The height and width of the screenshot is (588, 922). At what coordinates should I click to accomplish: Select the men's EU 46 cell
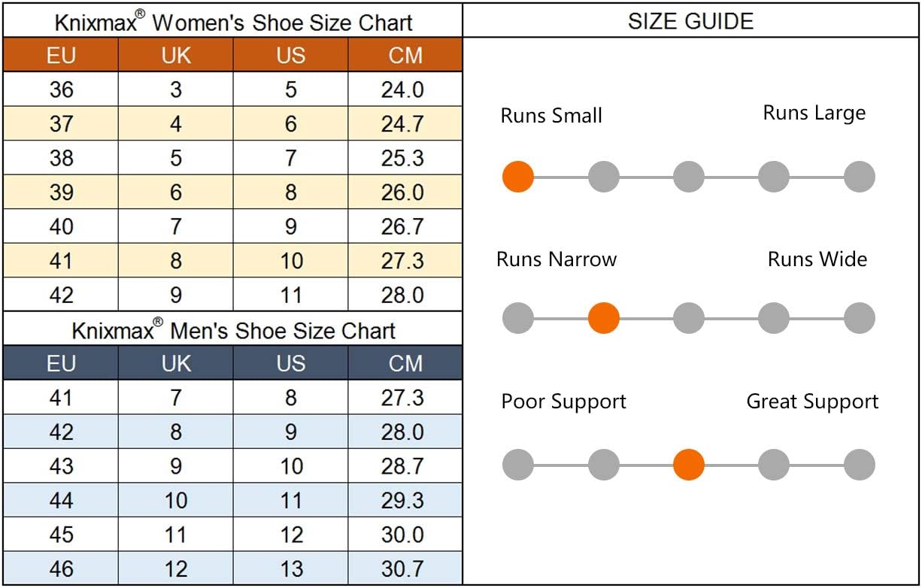tap(61, 568)
